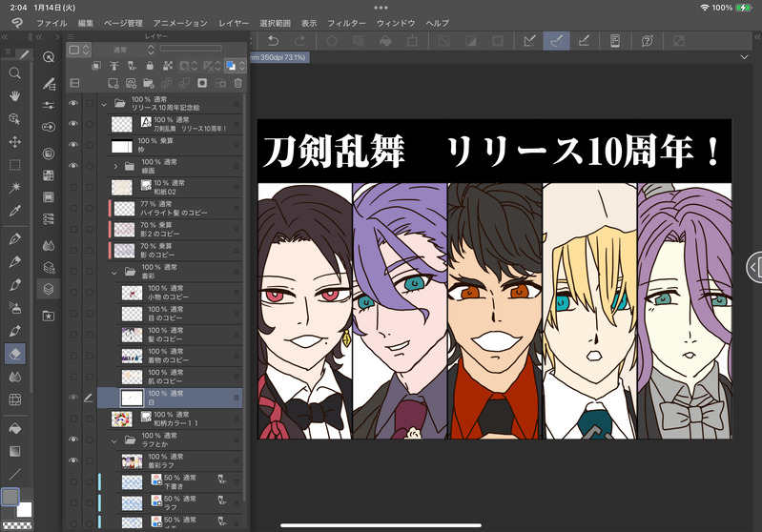Viewport: 762px width, 532px height.
Task: Expand the 線画 folder
Action: 115,166
